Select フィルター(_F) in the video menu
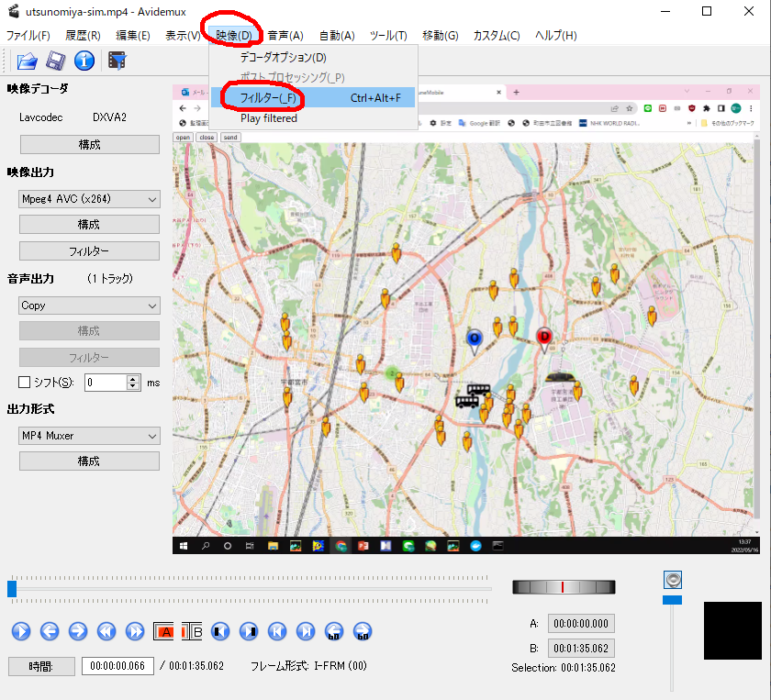The height and width of the screenshot is (700, 771). 268,97
